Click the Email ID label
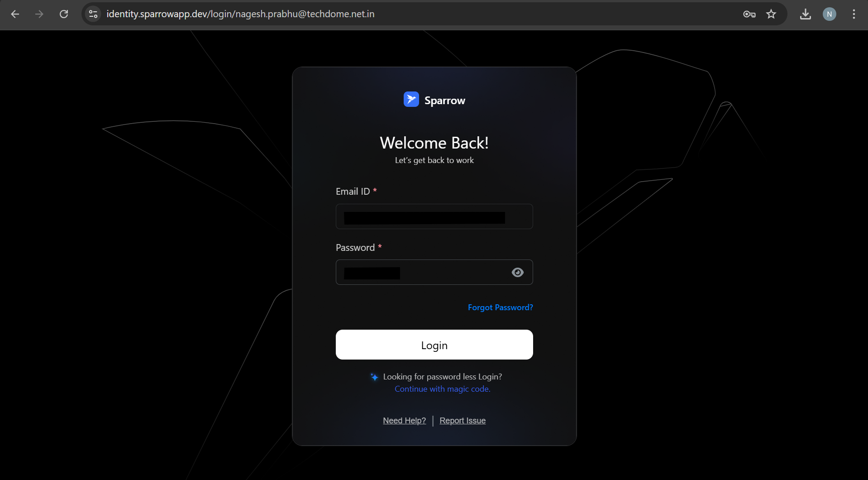The height and width of the screenshot is (480, 868). pyautogui.click(x=353, y=192)
